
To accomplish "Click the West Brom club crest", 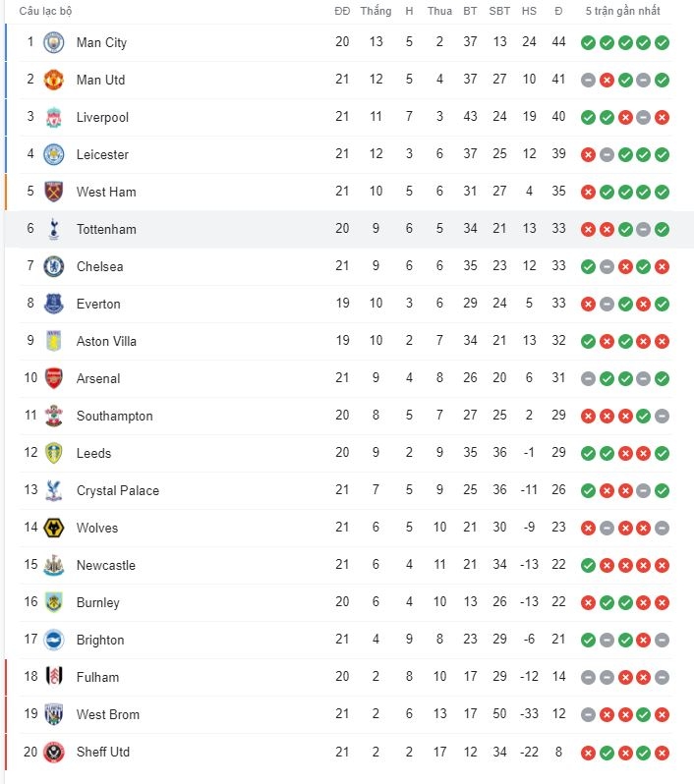I will pyautogui.click(x=53, y=714).
